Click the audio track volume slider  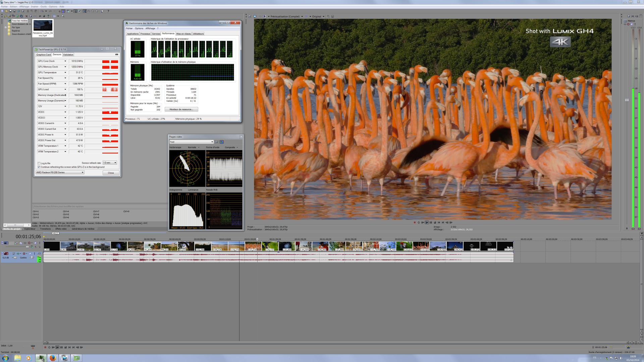click(15, 257)
